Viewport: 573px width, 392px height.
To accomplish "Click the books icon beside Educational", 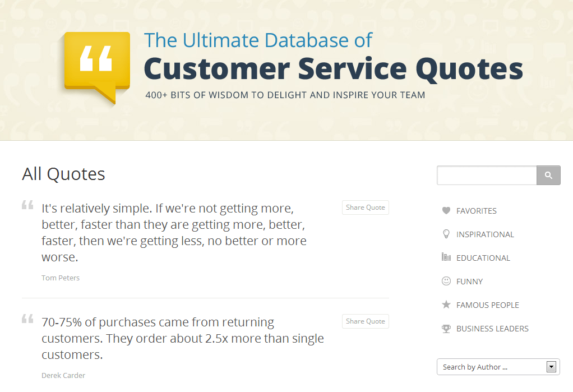I will click(x=446, y=257).
